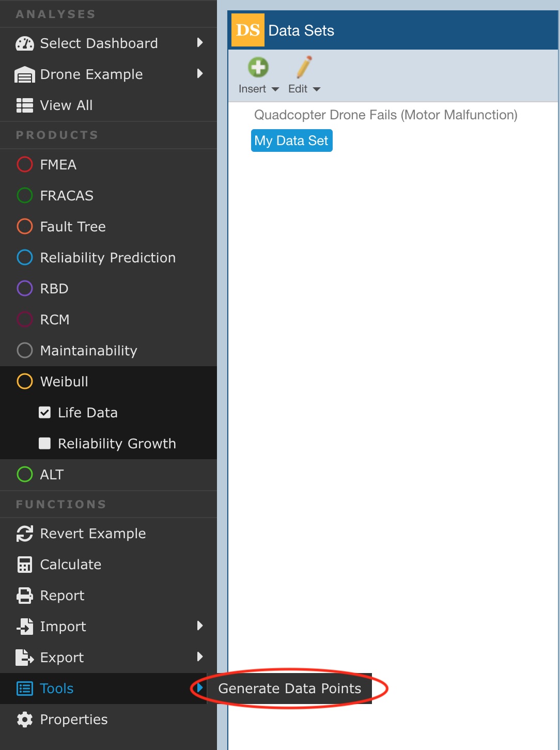Screen dimensions: 560x750
Task: Click the green Insert plus icon
Action: click(x=258, y=68)
